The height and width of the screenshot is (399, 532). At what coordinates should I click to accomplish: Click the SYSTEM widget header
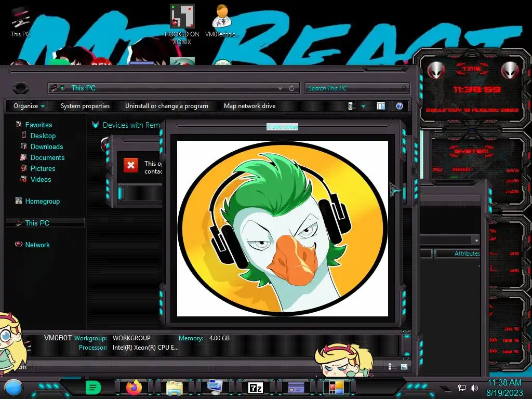pyautogui.click(x=472, y=151)
